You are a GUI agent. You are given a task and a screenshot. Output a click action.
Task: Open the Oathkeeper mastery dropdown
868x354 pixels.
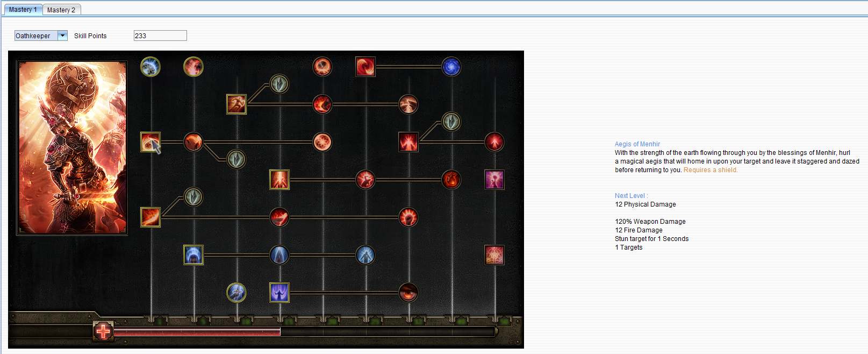coord(62,36)
